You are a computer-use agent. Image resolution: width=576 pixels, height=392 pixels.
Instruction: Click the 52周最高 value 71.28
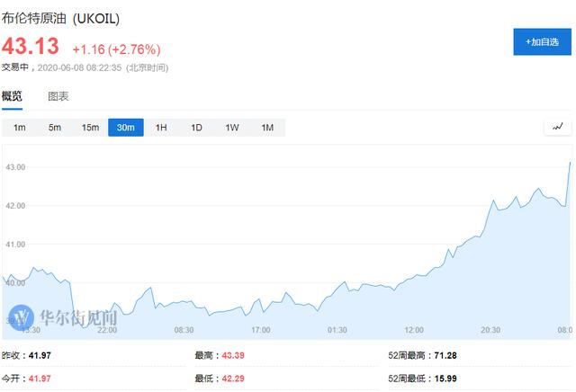445,355
